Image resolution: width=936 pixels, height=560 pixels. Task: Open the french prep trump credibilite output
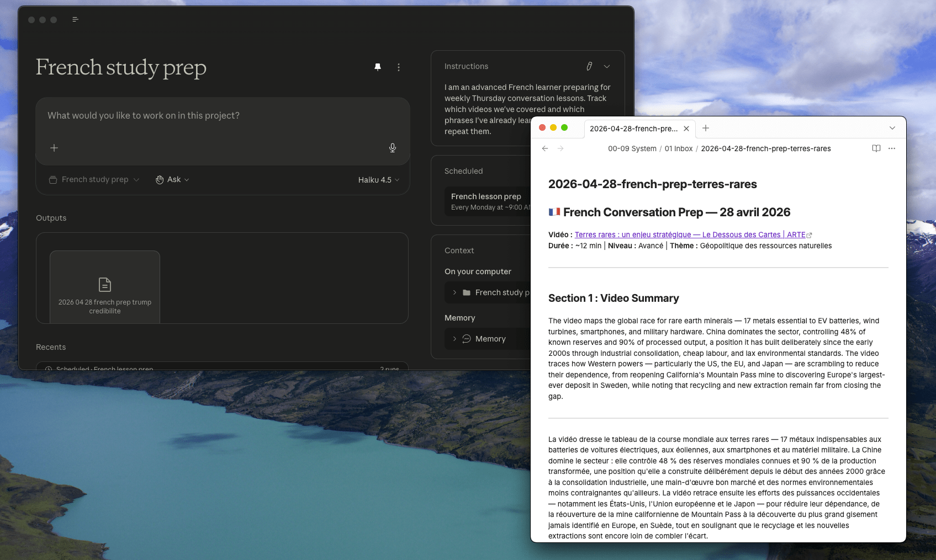(105, 287)
